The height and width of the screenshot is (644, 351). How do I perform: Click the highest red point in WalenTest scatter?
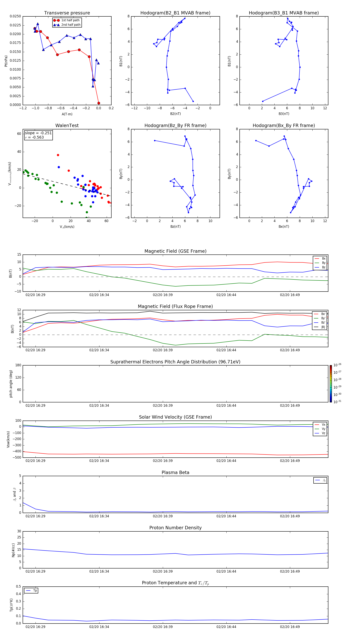point(58,155)
